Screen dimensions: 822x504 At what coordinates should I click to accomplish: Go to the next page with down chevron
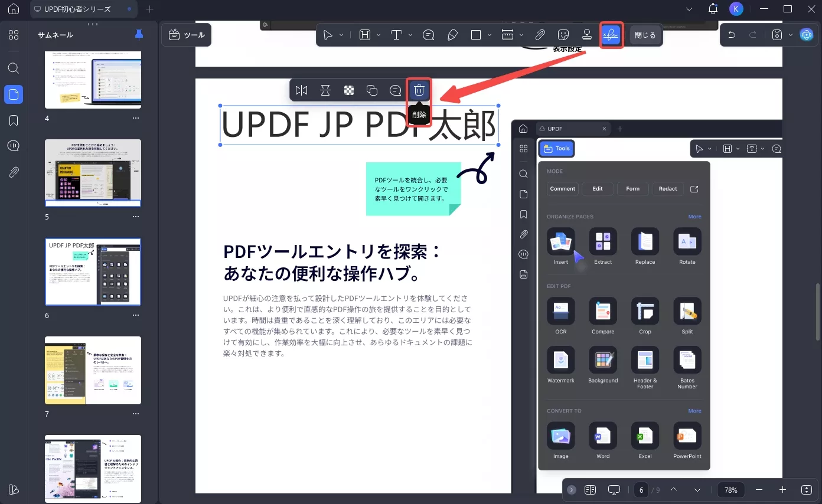(x=697, y=490)
